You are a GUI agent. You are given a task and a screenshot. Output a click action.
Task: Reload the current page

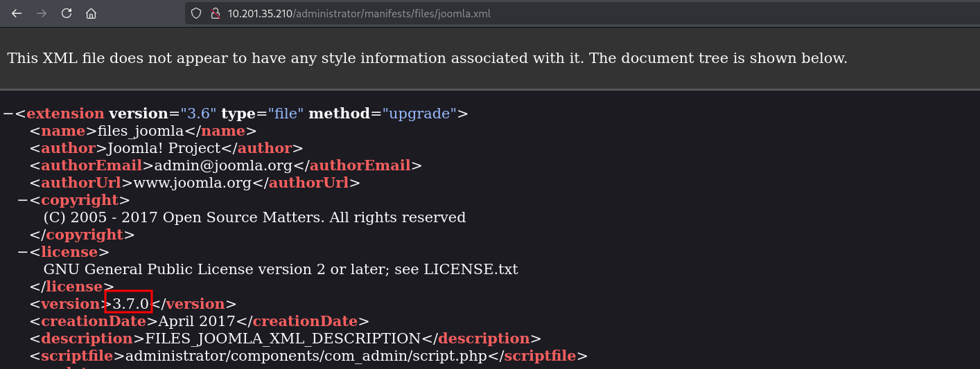[x=67, y=13]
